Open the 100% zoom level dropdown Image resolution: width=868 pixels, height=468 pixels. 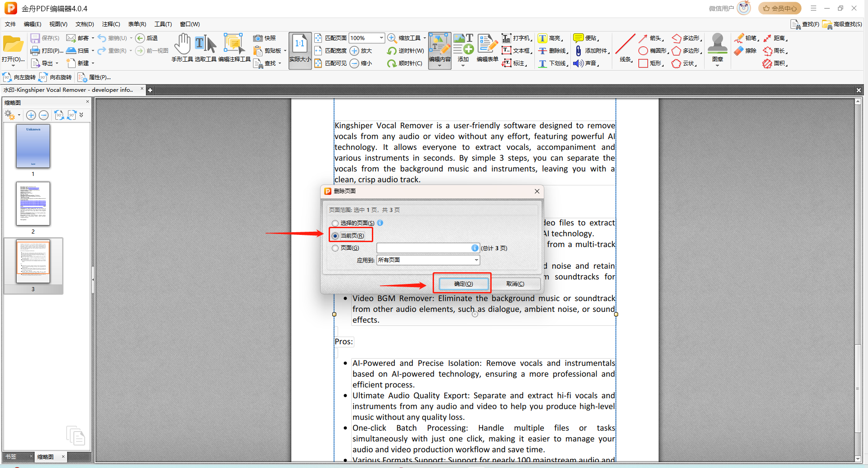(x=381, y=38)
